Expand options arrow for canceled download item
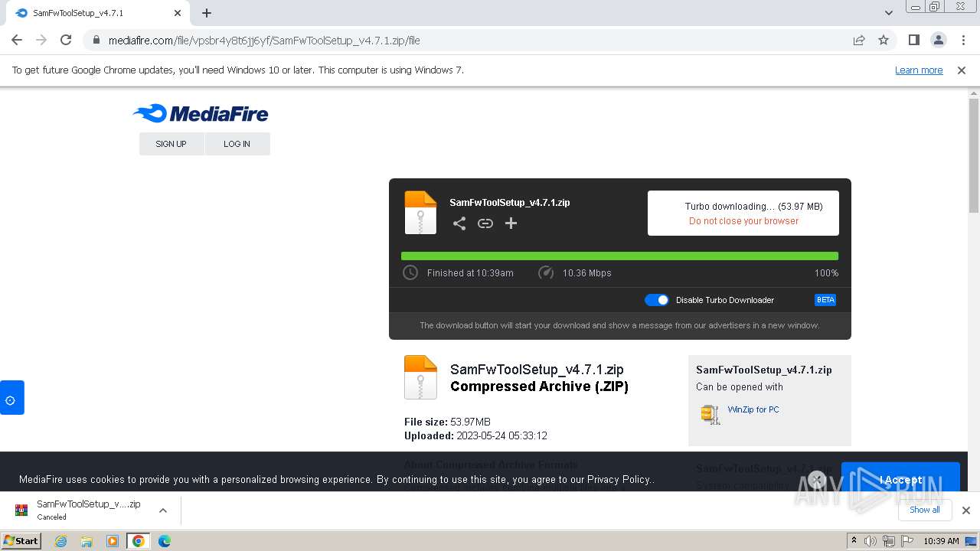This screenshot has height=551, width=980. tap(163, 510)
